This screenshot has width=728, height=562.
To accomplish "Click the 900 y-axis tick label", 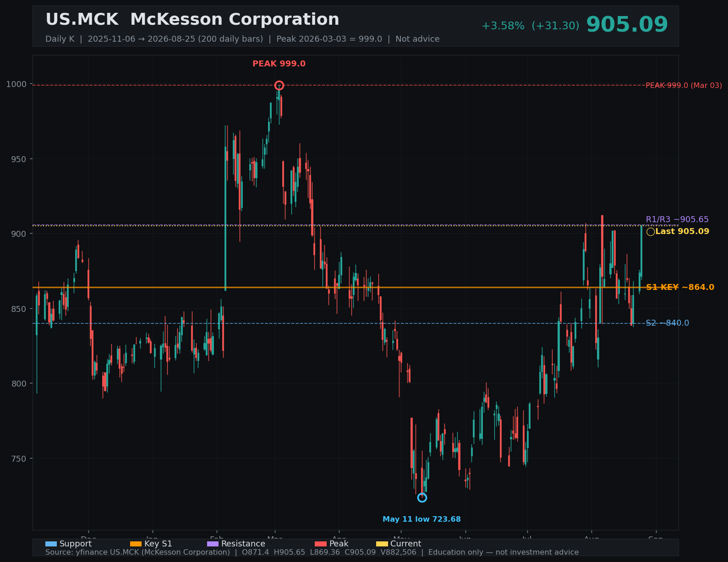I will (x=19, y=234).
